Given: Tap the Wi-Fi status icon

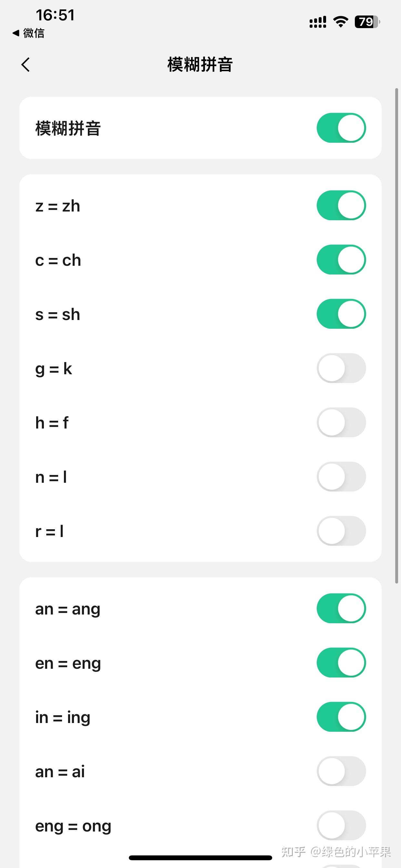Looking at the screenshot, I should tap(340, 22).
